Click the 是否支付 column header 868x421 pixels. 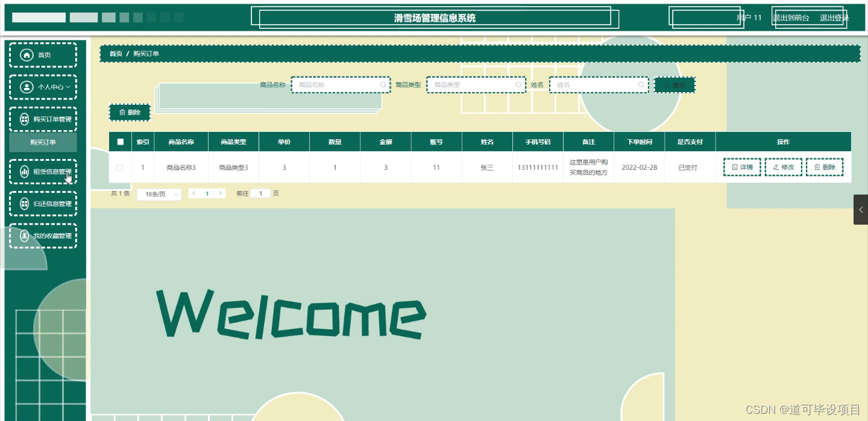(690, 142)
